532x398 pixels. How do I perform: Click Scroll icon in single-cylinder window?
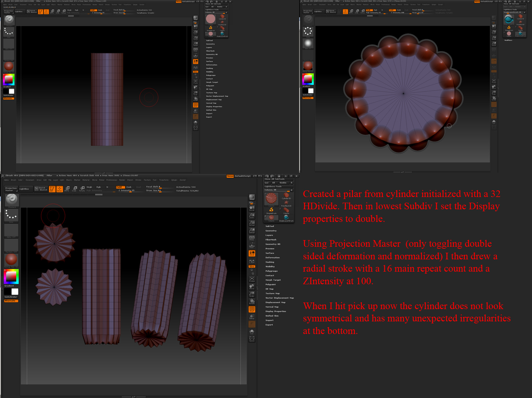(195, 27)
